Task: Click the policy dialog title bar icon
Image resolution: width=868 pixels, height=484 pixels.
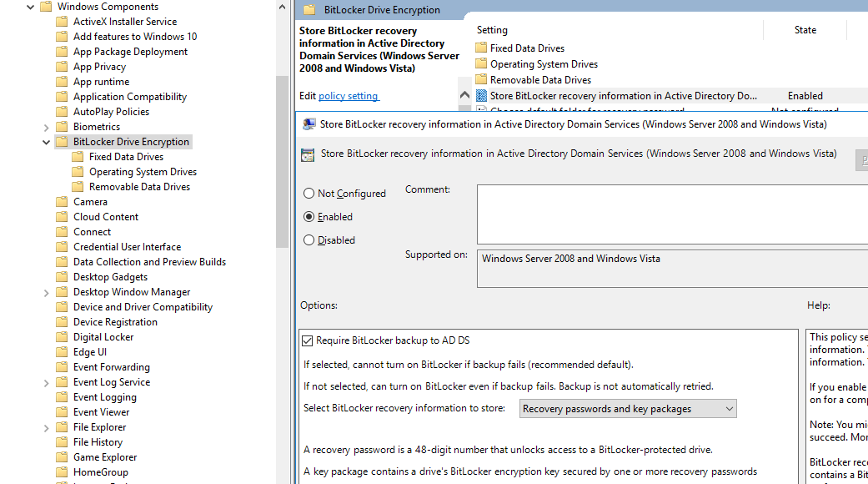Action: [x=309, y=124]
